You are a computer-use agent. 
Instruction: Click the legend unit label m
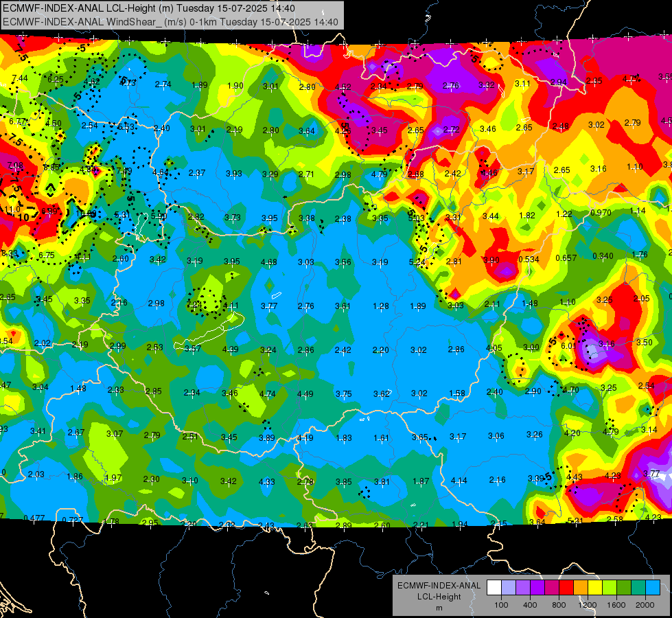pos(439,608)
